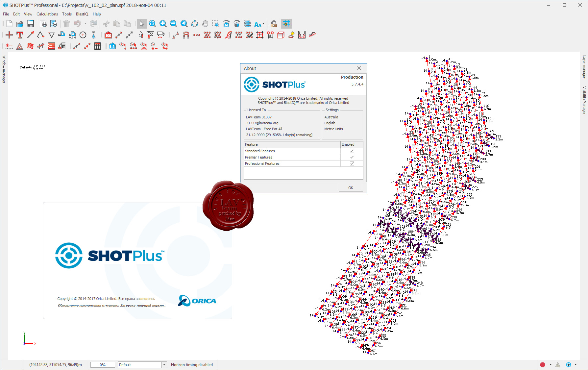Click the red warning triangle icon
Viewport: 588px width, 370px height.
tap(20, 46)
